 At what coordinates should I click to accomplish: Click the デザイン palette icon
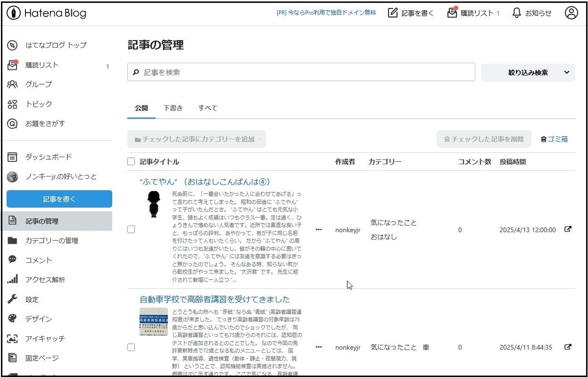pyautogui.click(x=13, y=319)
